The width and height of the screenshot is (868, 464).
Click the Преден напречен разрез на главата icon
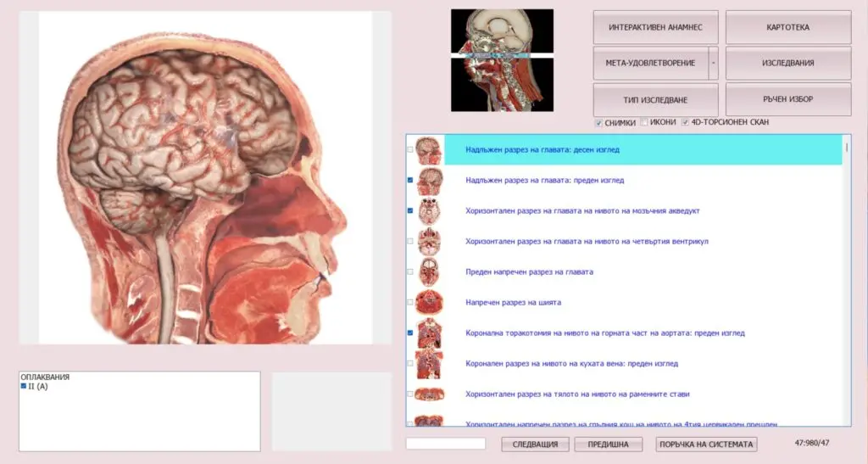(x=429, y=272)
